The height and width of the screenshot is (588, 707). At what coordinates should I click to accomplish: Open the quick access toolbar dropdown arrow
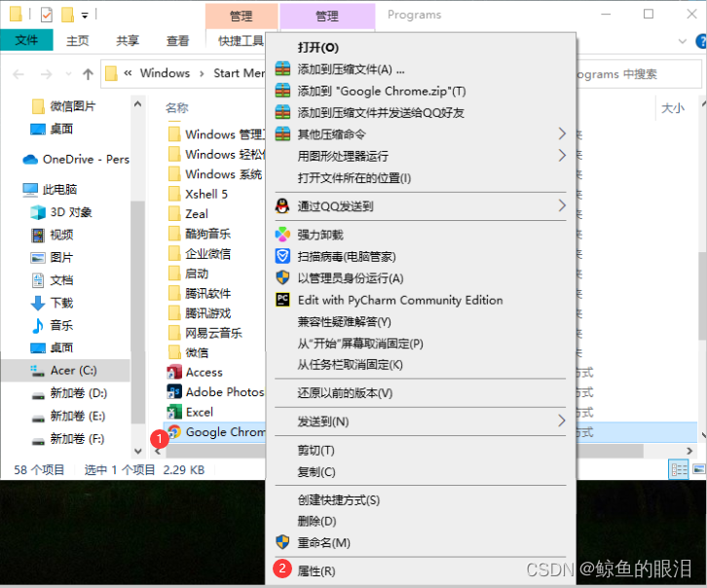pos(85,16)
